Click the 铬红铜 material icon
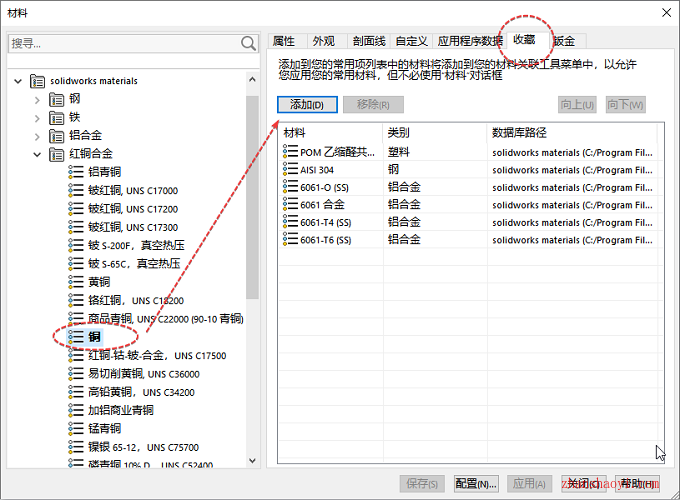Image resolution: width=680 pixels, height=500 pixels. tap(75, 300)
